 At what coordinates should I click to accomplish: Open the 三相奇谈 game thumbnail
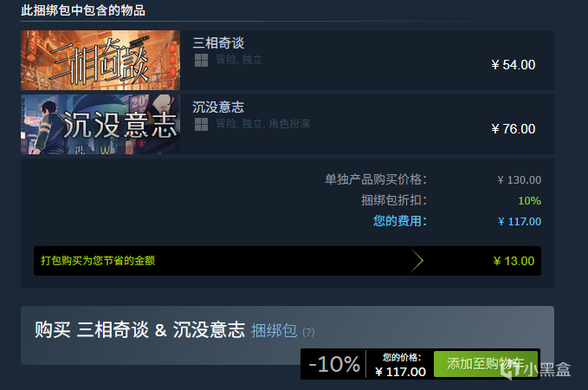coord(100,60)
